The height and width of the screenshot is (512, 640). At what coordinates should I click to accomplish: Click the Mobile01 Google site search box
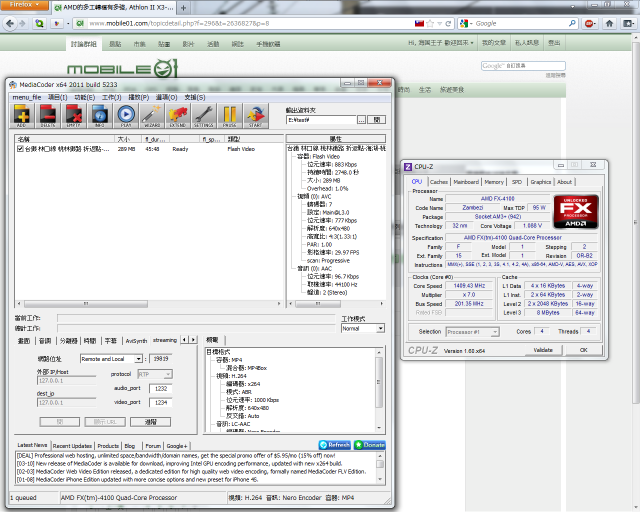coord(523,66)
